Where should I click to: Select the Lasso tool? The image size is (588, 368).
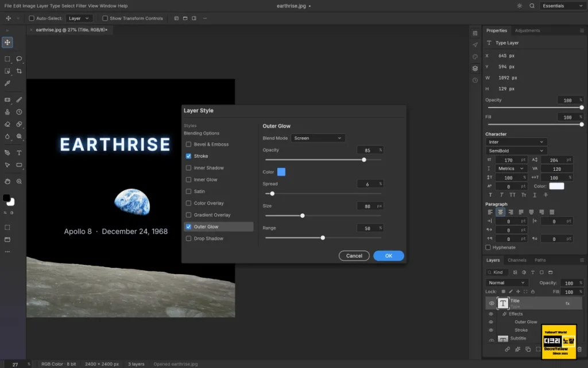point(19,59)
